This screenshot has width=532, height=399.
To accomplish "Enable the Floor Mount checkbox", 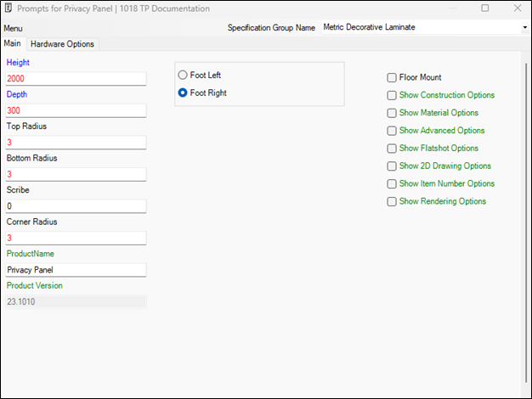I will 392,77.
